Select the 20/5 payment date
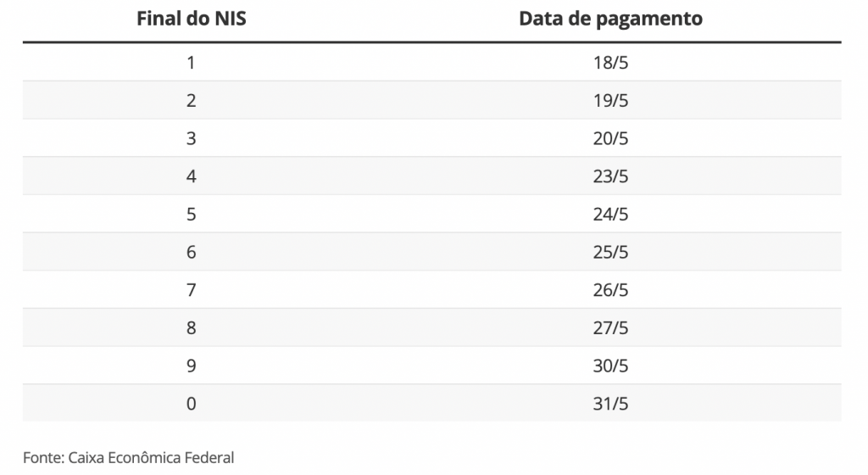 point(610,138)
